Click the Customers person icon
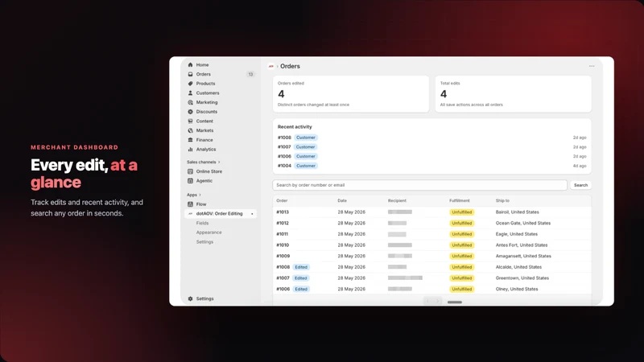 click(190, 93)
